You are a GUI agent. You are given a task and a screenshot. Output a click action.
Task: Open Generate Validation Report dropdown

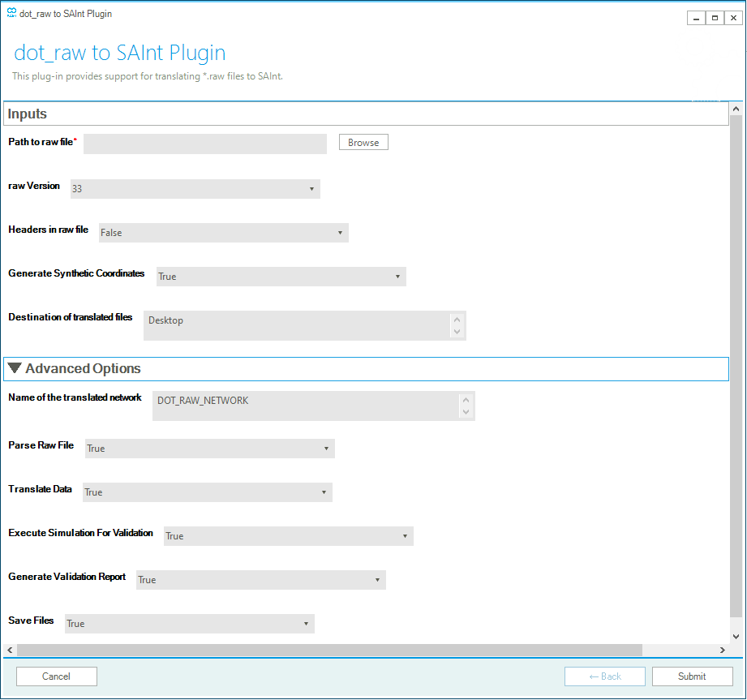point(260,580)
